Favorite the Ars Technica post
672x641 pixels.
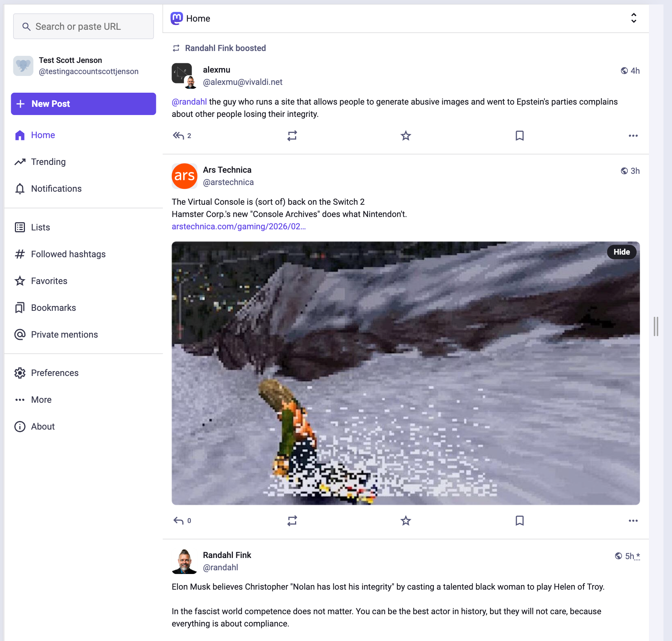406,520
